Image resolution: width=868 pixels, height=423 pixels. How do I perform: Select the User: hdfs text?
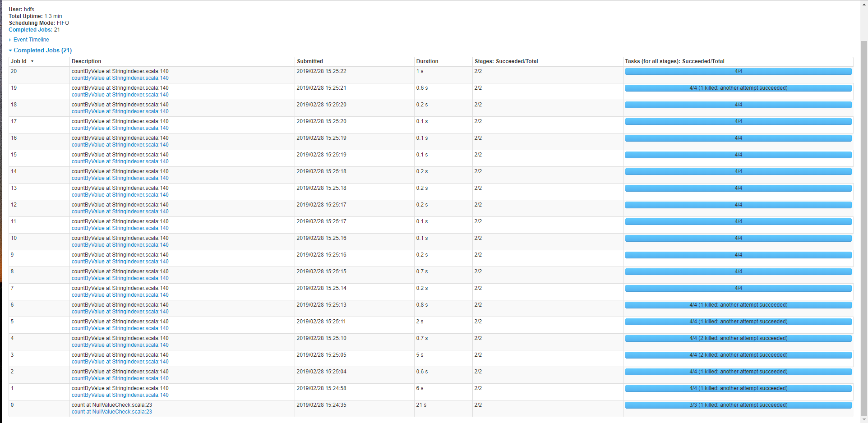[21, 9]
